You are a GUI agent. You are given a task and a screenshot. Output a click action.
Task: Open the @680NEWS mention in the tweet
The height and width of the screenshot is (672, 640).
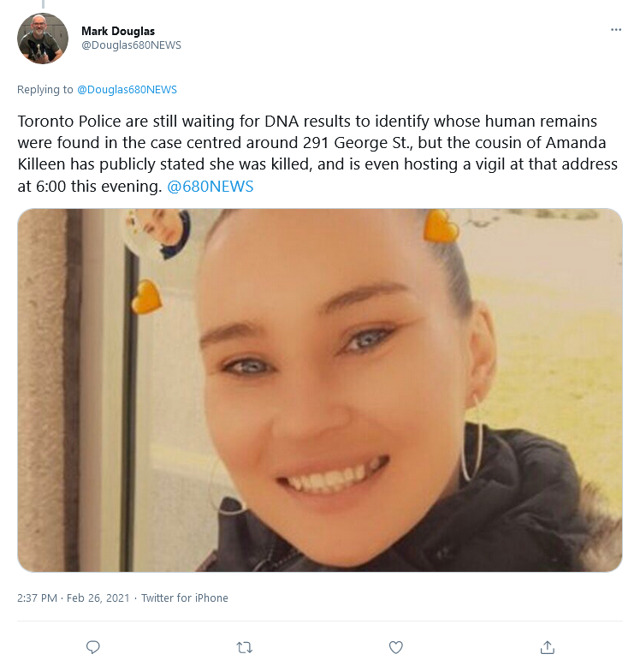(210, 186)
